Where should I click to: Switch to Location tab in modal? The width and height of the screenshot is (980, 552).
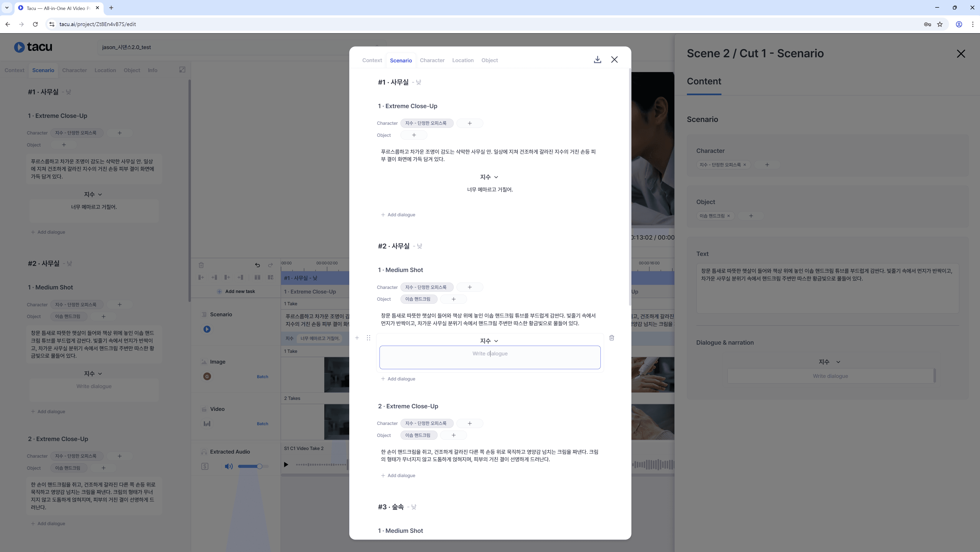pos(463,60)
